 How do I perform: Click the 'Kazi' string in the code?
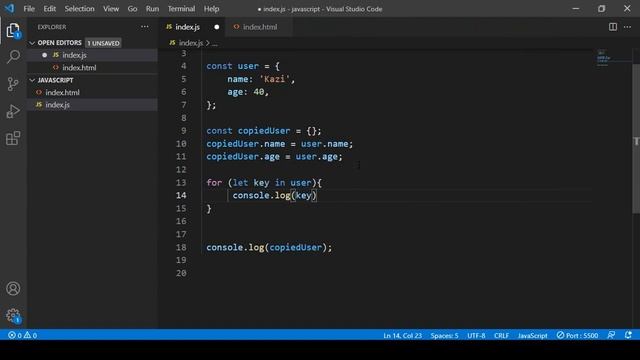click(x=275, y=79)
